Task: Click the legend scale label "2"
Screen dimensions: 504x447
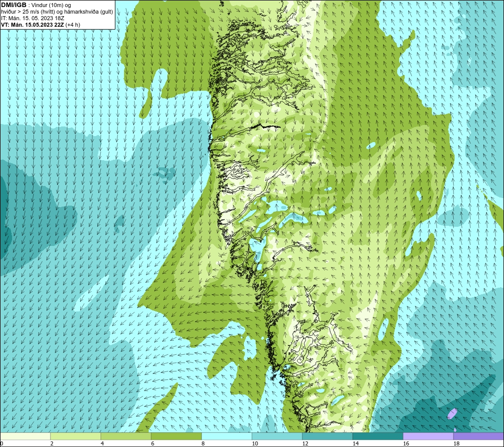Action: pos(52,443)
